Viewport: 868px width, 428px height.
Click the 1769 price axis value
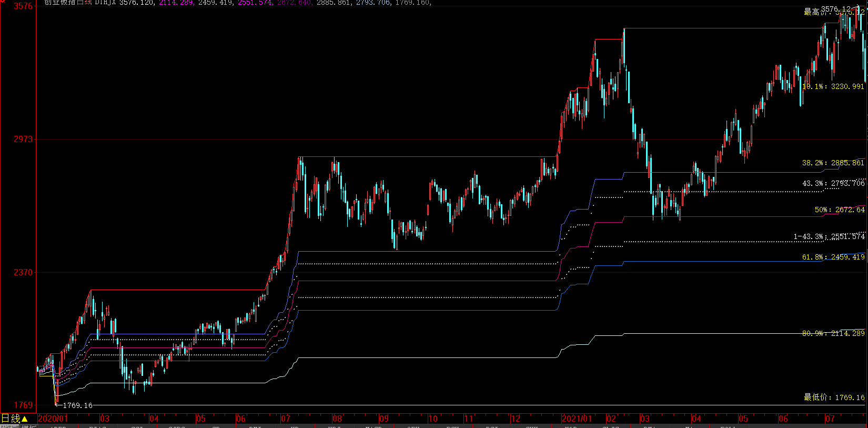pos(23,405)
